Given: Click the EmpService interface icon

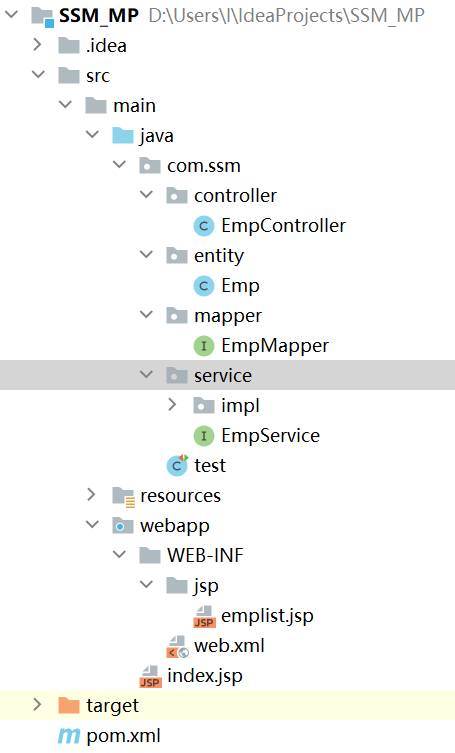Looking at the screenshot, I should (x=204, y=436).
